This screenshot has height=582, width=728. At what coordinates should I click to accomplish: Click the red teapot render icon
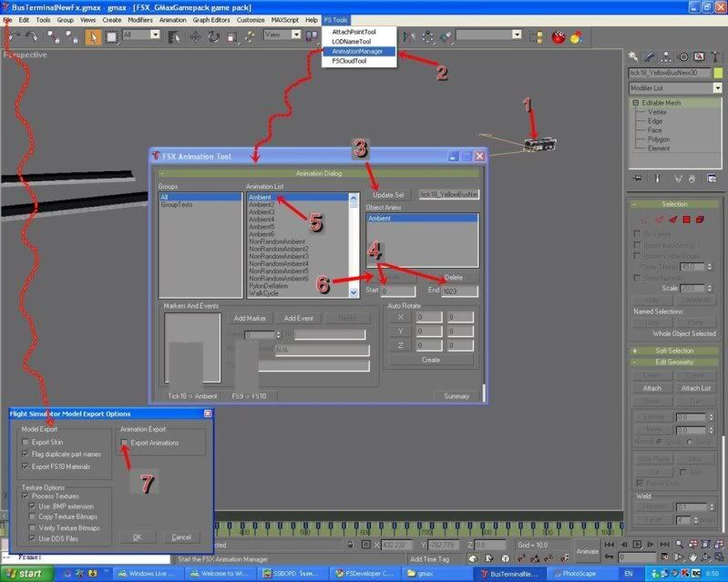pyautogui.click(x=558, y=36)
